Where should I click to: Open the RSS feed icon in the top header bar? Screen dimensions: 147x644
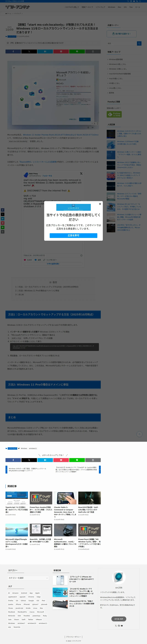tap(137, 1)
